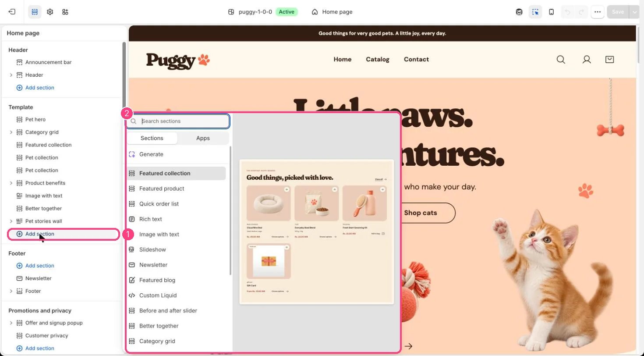Click the section picker list scrollbar
The height and width of the screenshot is (356, 644).
point(230,210)
